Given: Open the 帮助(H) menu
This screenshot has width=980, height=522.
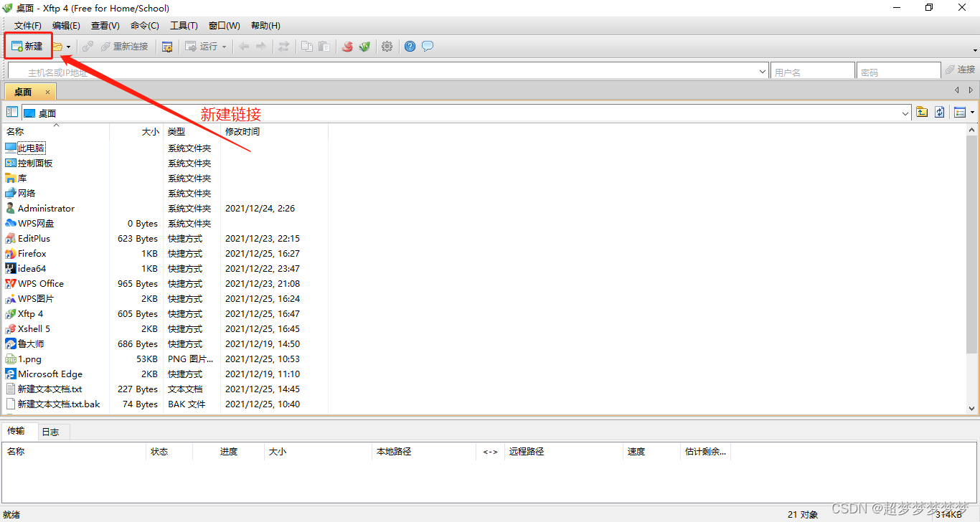Looking at the screenshot, I should pos(265,26).
